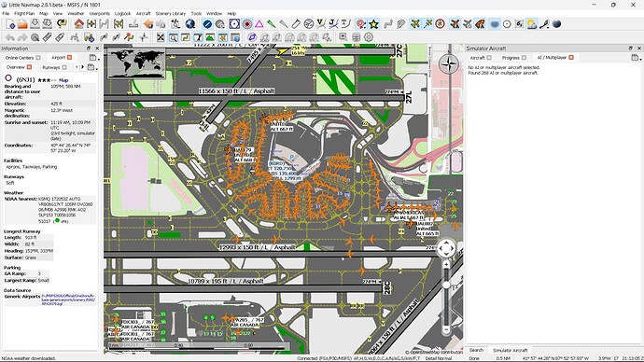
Task: Click the right arrow to scroll info tabs
Action: (82, 67)
